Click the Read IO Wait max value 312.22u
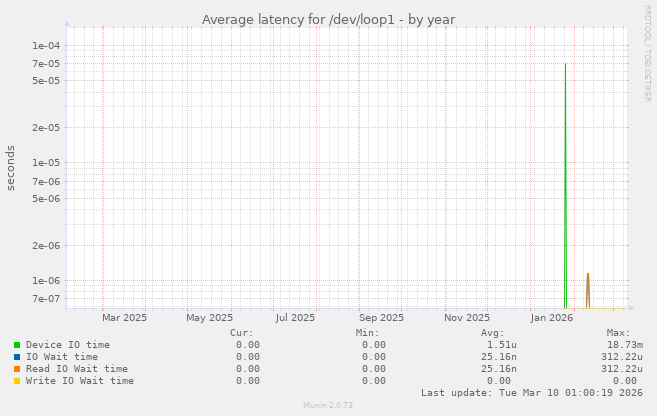657x416 pixels. [x=622, y=369]
